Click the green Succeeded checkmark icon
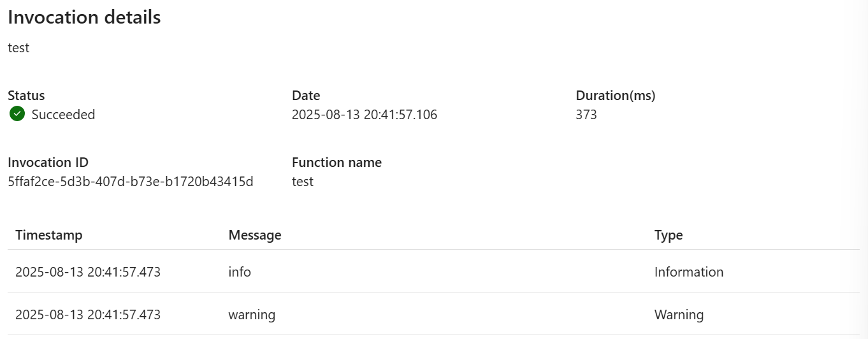Screen dimensions: 868x339 click(17, 115)
